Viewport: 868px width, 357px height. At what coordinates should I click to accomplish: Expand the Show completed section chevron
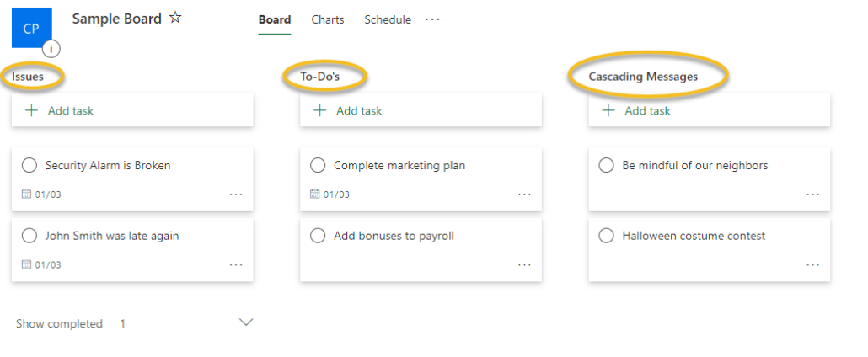tap(246, 322)
